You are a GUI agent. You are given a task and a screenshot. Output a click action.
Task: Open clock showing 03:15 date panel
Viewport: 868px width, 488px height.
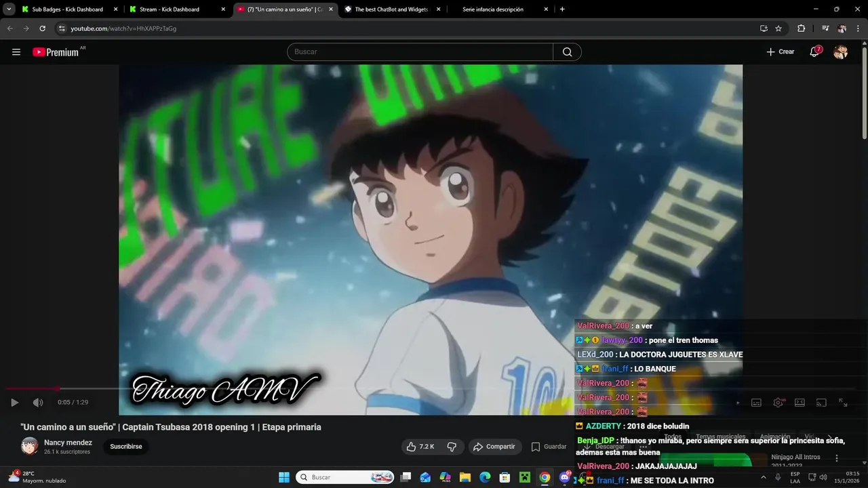tap(847, 477)
